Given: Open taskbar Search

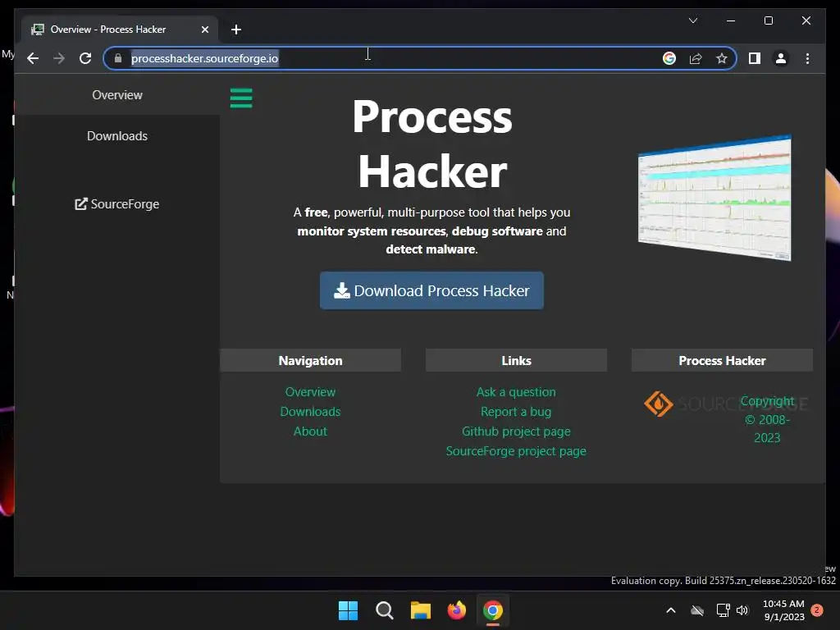Looking at the screenshot, I should click(384, 610).
